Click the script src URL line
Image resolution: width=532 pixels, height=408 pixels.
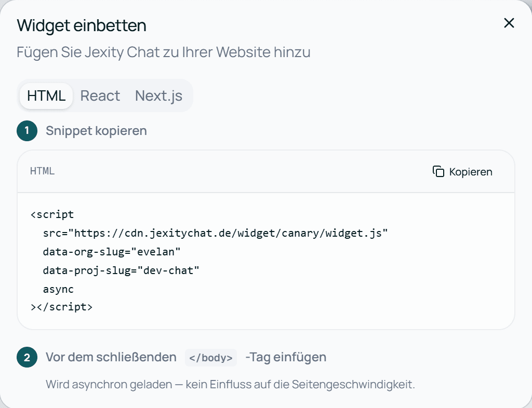(215, 233)
